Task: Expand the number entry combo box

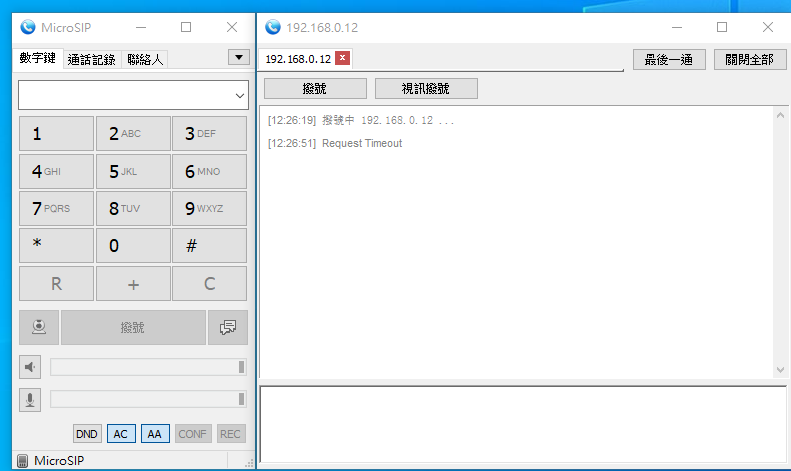Action: pos(240,95)
